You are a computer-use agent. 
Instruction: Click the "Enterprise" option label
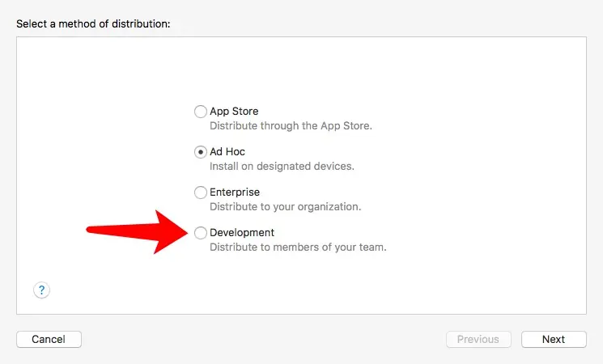[235, 193]
